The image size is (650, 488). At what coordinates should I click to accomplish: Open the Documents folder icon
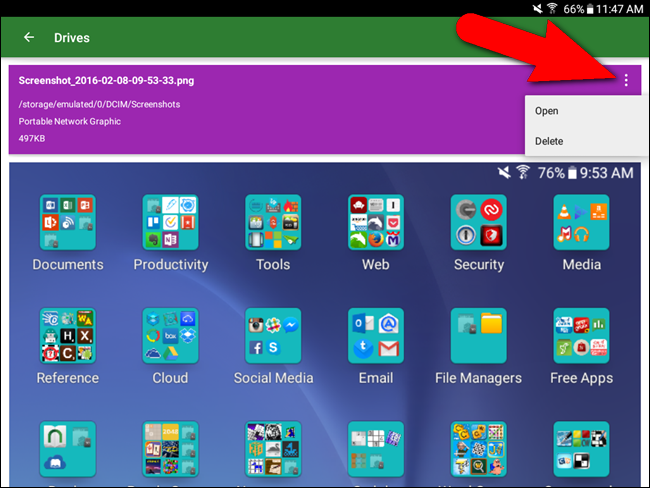coord(68,223)
